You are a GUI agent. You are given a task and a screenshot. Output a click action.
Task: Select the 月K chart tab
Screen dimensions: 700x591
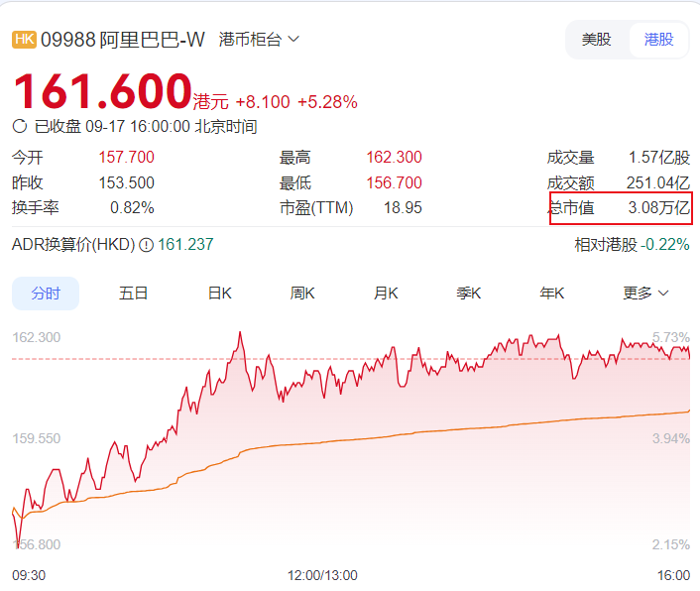(386, 294)
